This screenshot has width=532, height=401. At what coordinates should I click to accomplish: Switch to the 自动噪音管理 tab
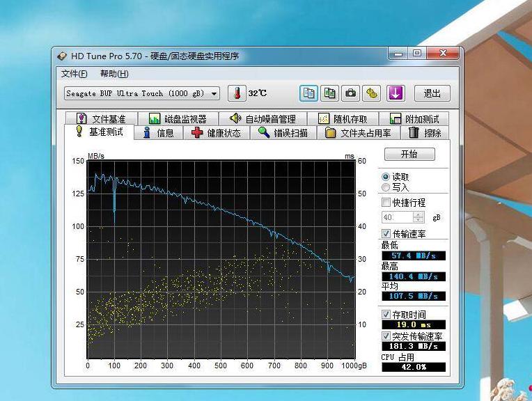pyautogui.click(x=263, y=119)
